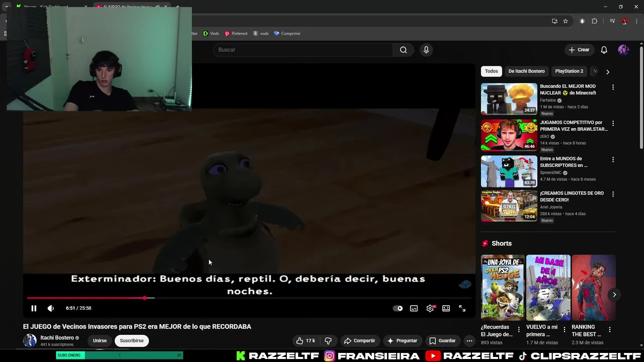Open options for ¿Recuerdas El Juego short
This screenshot has height=362, width=644.
[519, 330]
